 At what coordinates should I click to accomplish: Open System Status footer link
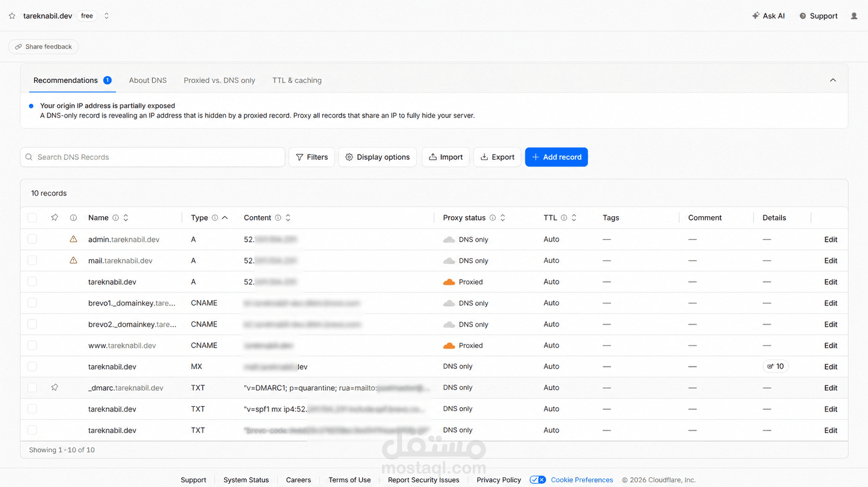(246, 480)
